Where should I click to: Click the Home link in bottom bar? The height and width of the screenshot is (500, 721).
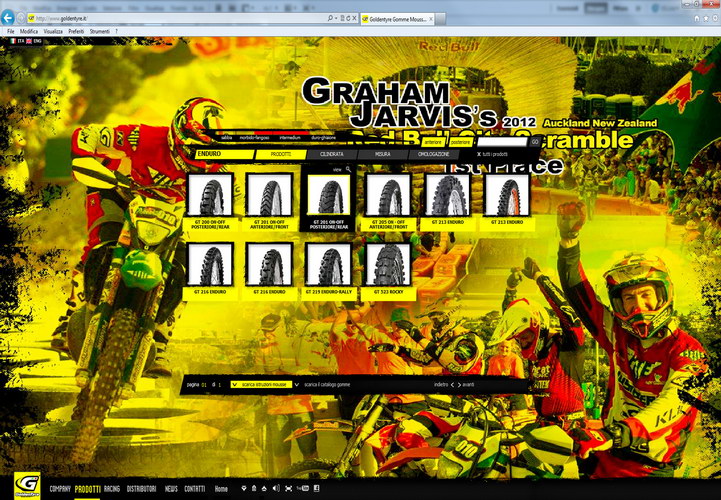(x=221, y=489)
